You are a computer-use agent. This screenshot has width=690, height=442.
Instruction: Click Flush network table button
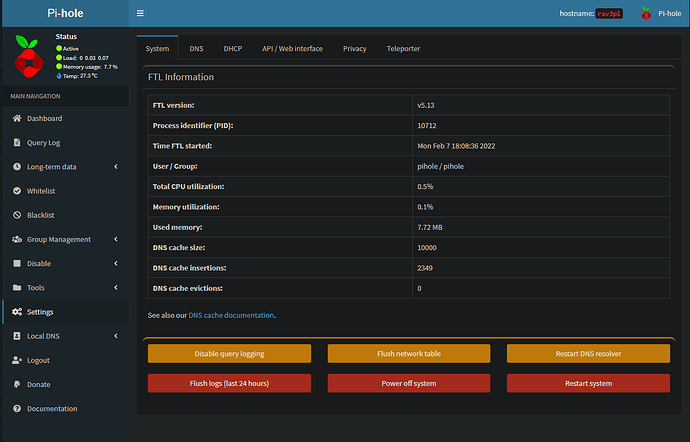pyautogui.click(x=409, y=354)
